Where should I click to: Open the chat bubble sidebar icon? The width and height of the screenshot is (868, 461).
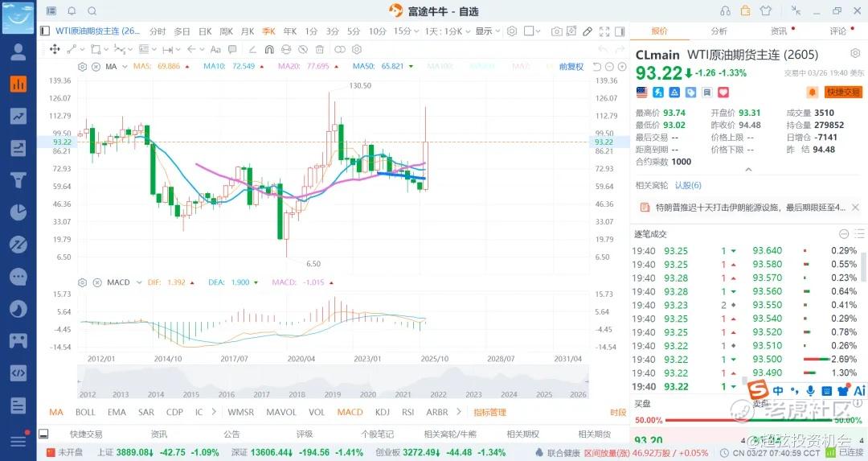18,277
